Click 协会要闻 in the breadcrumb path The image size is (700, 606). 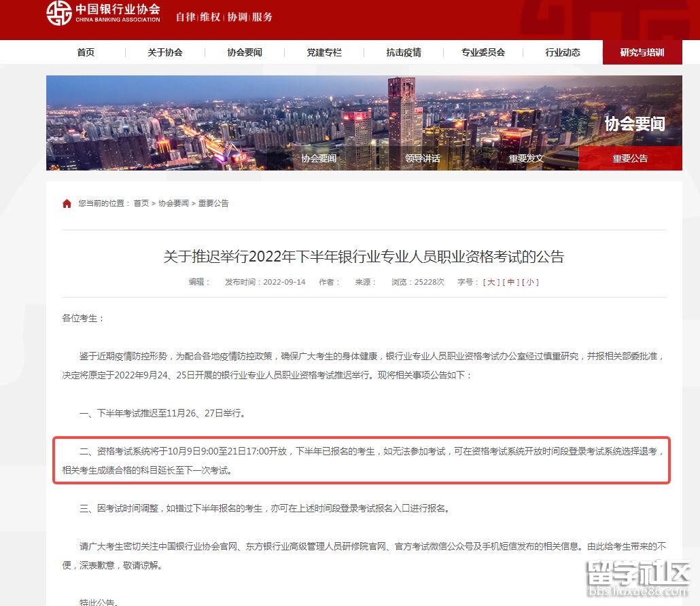[x=173, y=203]
